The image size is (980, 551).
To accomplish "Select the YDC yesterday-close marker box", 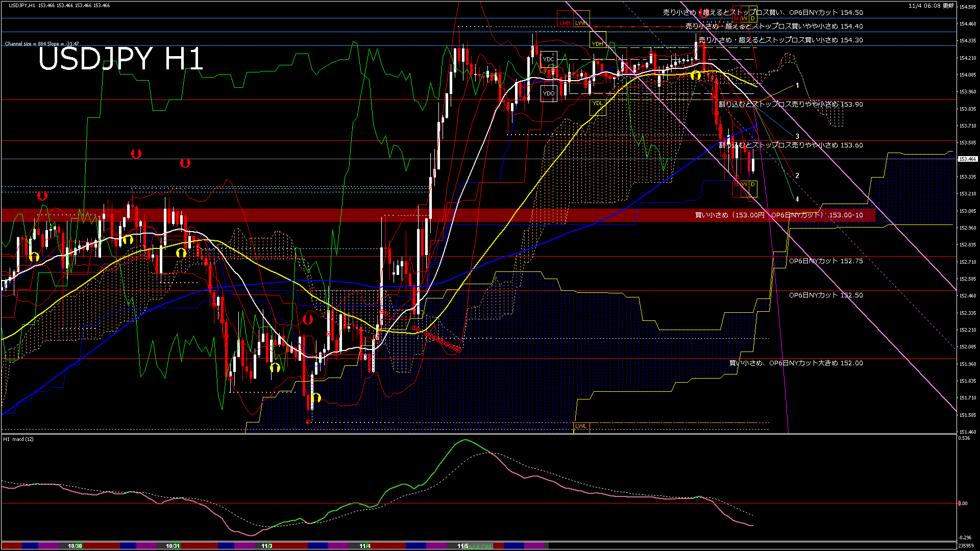I will pos(549,59).
